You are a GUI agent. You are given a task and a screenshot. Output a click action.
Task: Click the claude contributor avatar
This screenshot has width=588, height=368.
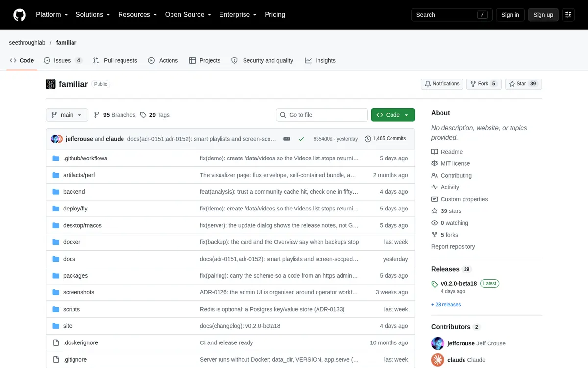pos(438,360)
